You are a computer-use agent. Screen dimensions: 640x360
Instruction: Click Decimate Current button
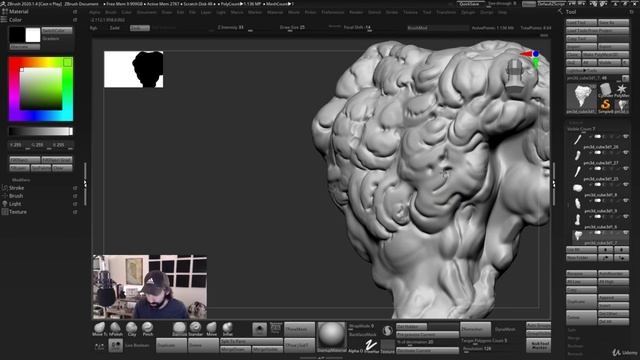427,351
